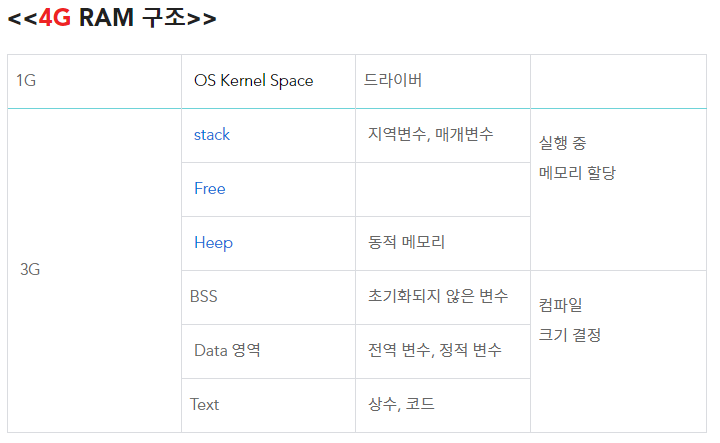The height and width of the screenshot is (443, 720).
Task: Click the 동적 메모리 cell
Action: (443, 243)
